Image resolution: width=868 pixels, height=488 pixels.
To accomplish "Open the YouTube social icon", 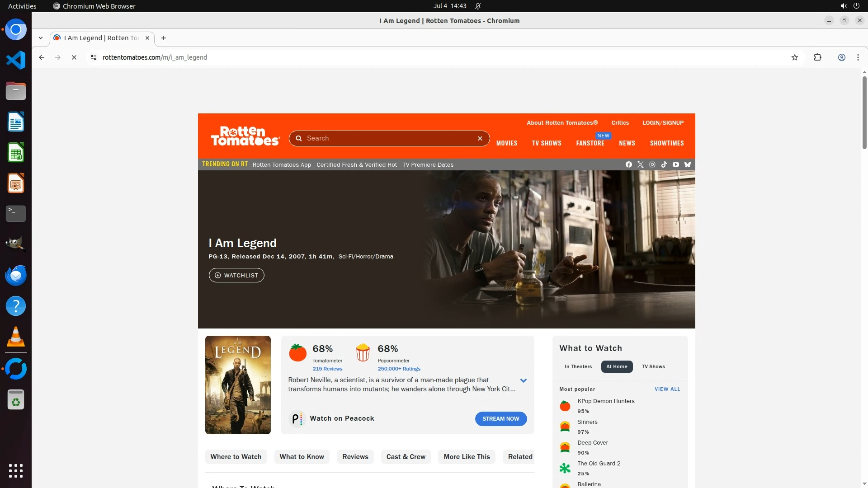I will (675, 164).
